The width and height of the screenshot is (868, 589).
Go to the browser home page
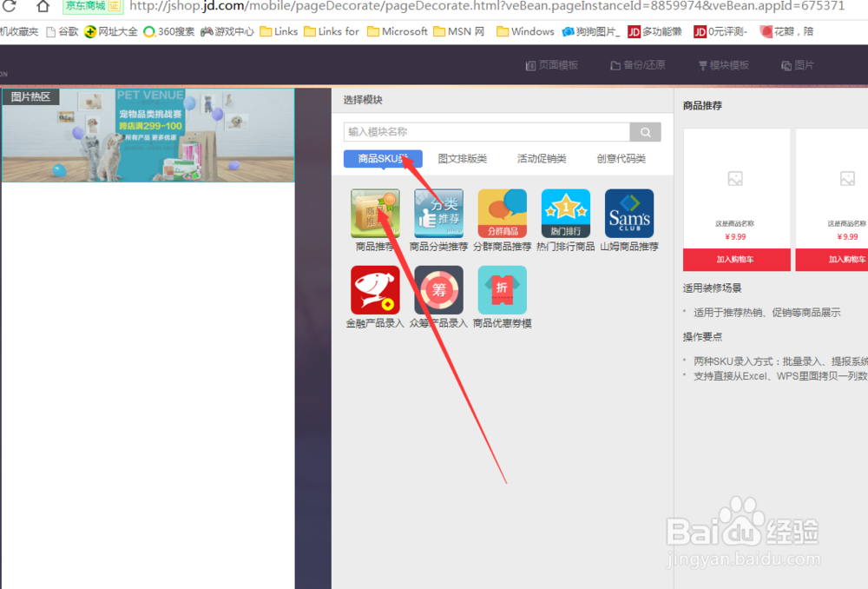[43, 6]
